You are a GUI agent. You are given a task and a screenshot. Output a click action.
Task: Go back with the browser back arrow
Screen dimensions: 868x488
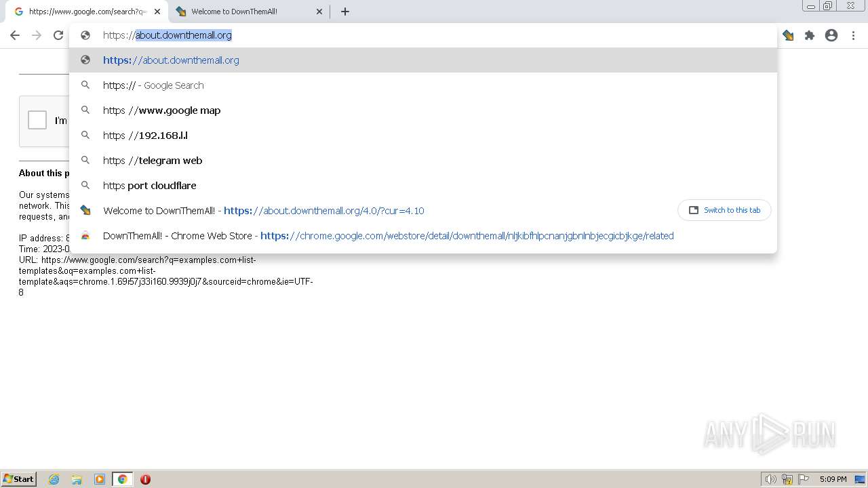point(15,35)
